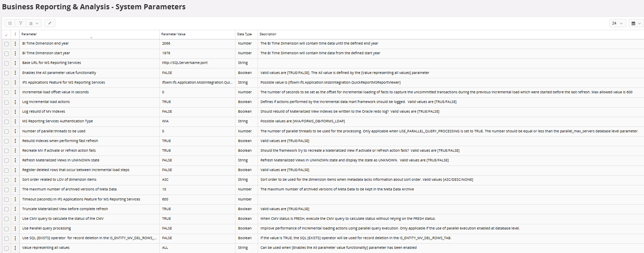The width and height of the screenshot is (644, 253).
Task: Click the Use Parallel query processing parameter name
Action: pyautogui.click(x=46, y=228)
